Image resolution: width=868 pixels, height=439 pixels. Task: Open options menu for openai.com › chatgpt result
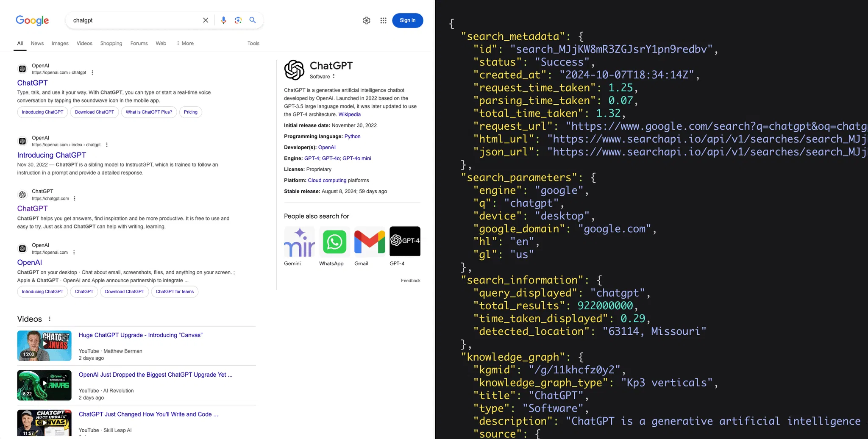tap(92, 72)
